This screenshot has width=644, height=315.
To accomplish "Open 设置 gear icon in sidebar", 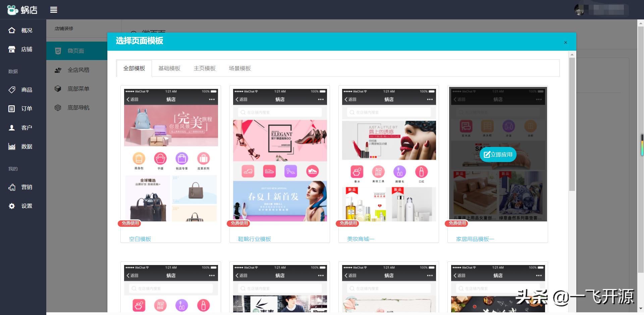I will point(12,206).
